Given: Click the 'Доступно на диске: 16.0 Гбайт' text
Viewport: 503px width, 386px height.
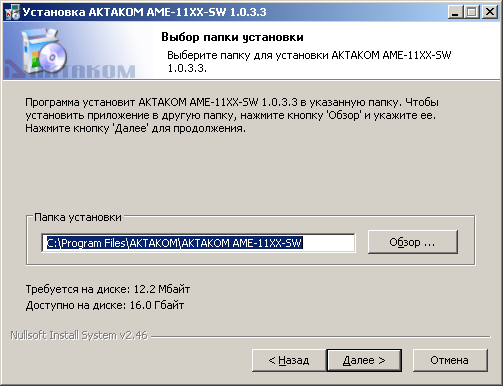Looking at the screenshot, I should point(105,305).
